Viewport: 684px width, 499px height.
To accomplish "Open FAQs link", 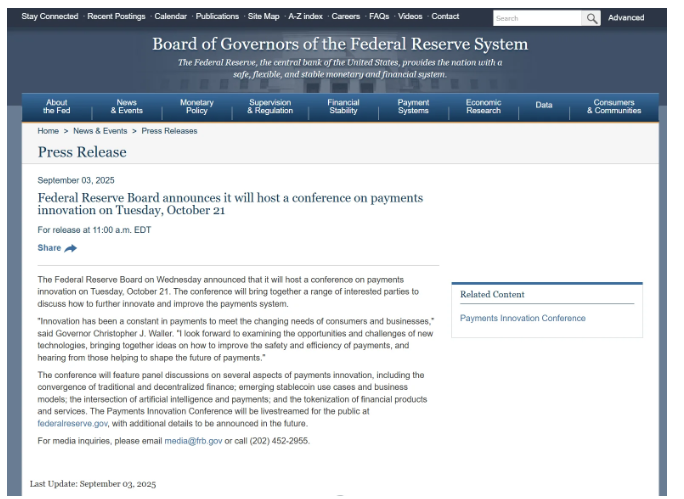I will (x=379, y=16).
